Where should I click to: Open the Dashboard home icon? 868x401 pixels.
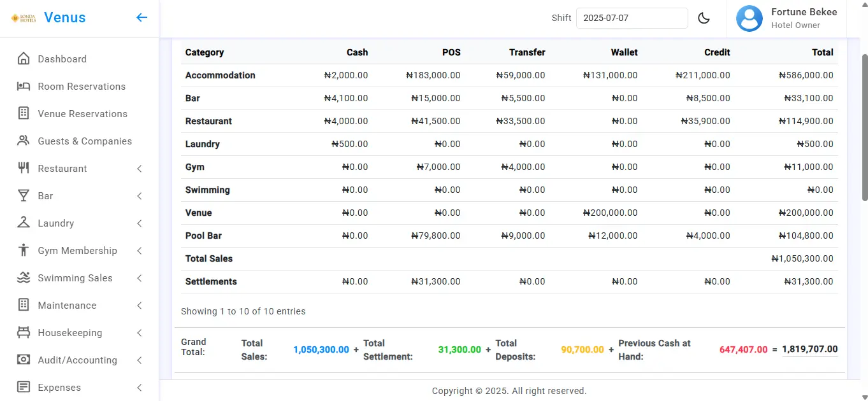[24, 59]
